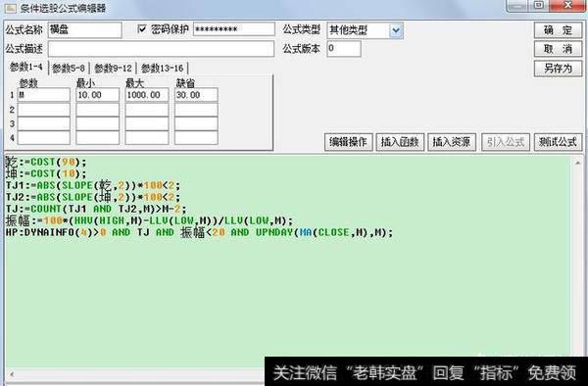This screenshot has width=588, height=386.
Task: Click the 测试公式 button
Action: [x=558, y=142]
